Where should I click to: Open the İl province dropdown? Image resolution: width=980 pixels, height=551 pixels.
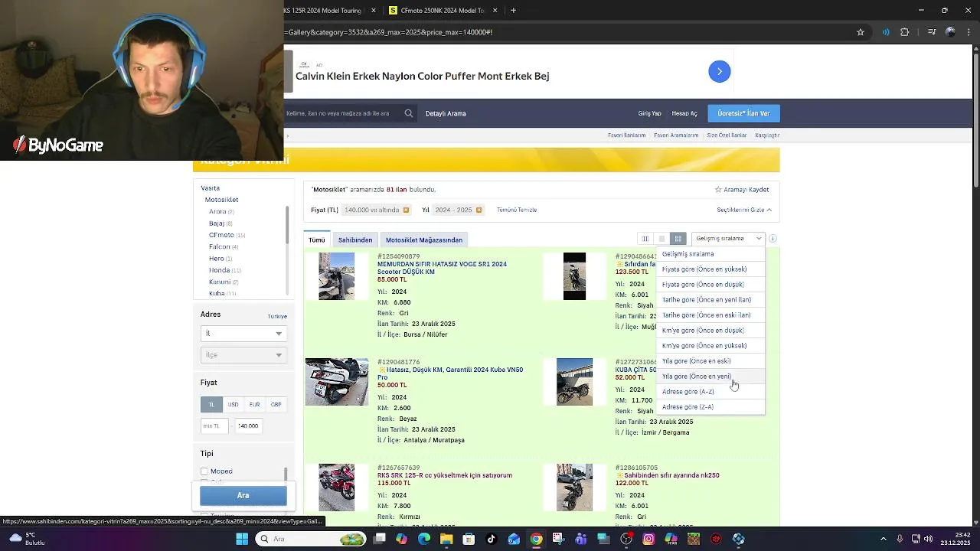pos(243,334)
